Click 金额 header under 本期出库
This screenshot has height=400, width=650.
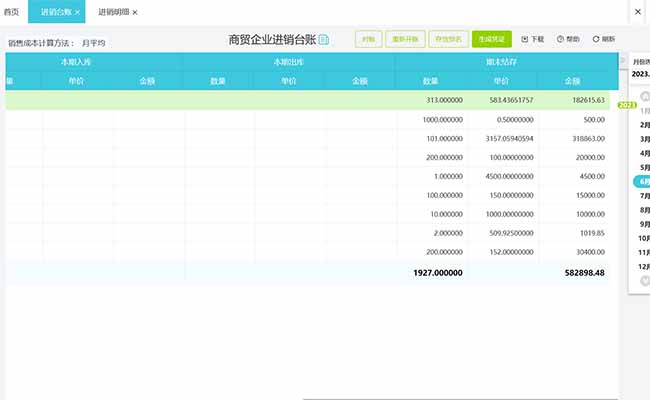360,81
